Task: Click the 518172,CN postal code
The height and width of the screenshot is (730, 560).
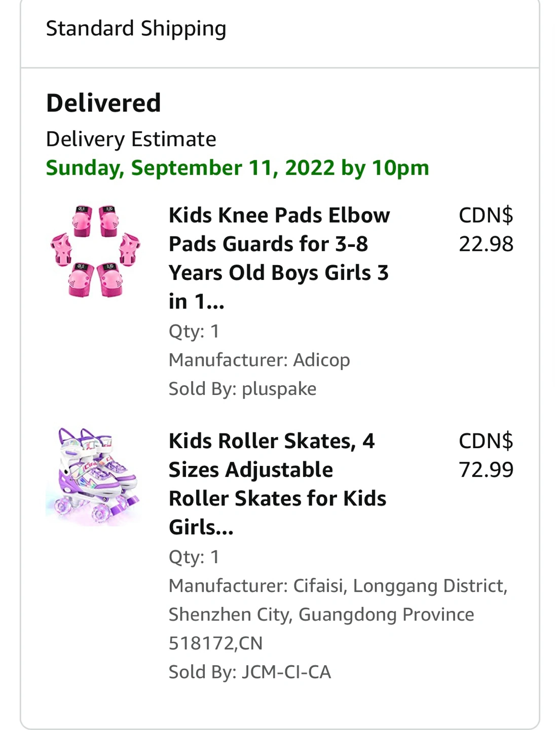Action: click(x=215, y=643)
